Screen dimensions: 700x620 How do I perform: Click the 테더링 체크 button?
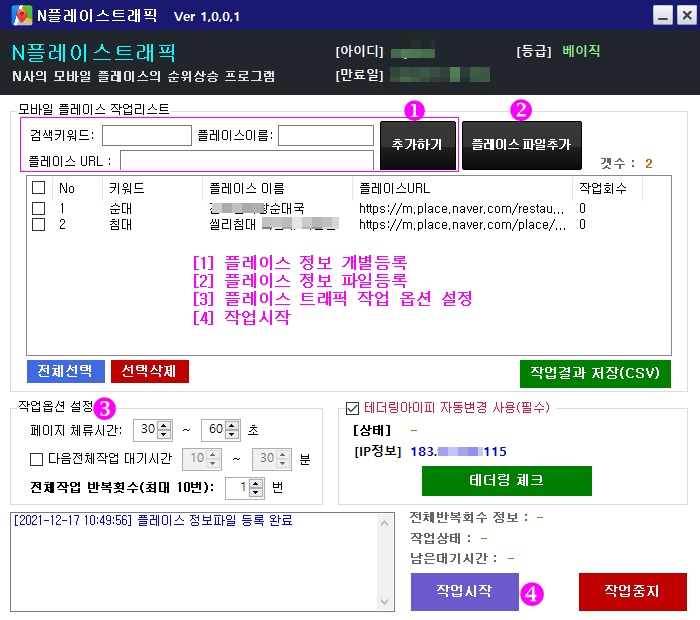click(x=507, y=481)
